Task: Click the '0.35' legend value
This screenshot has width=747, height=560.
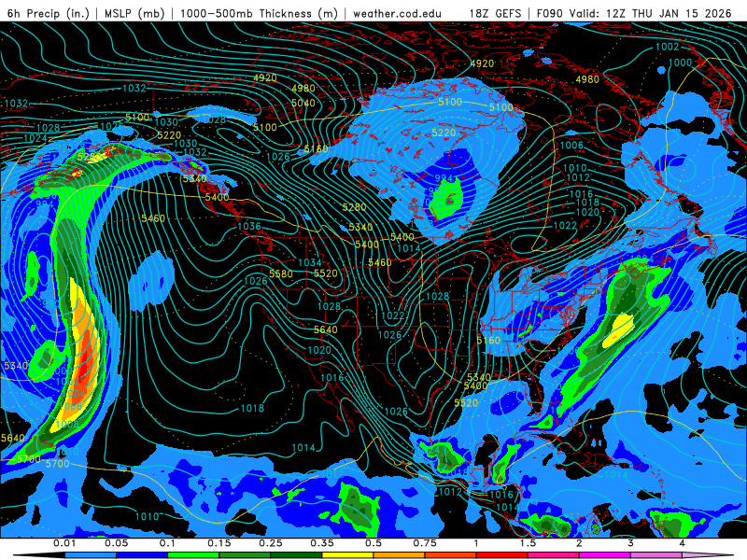Action: pyautogui.click(x=322, y=543)
